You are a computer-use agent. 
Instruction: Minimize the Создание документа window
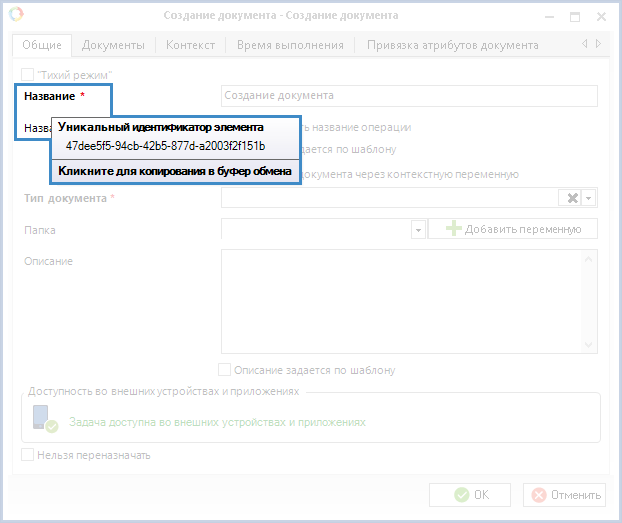point(549,17)
